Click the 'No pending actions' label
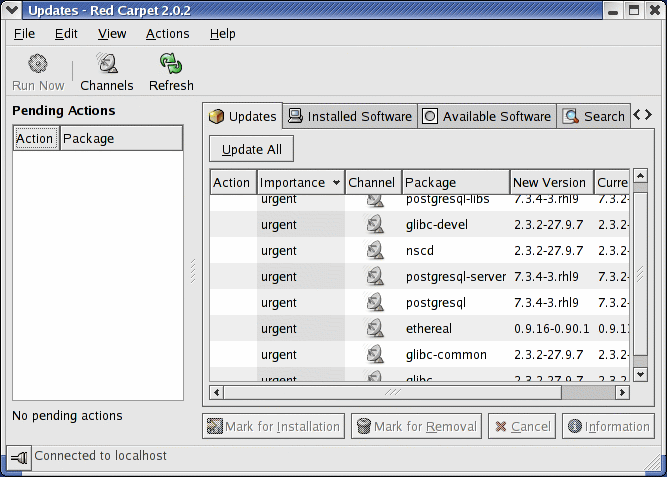667x477 pixels. [x=67, y=416]
